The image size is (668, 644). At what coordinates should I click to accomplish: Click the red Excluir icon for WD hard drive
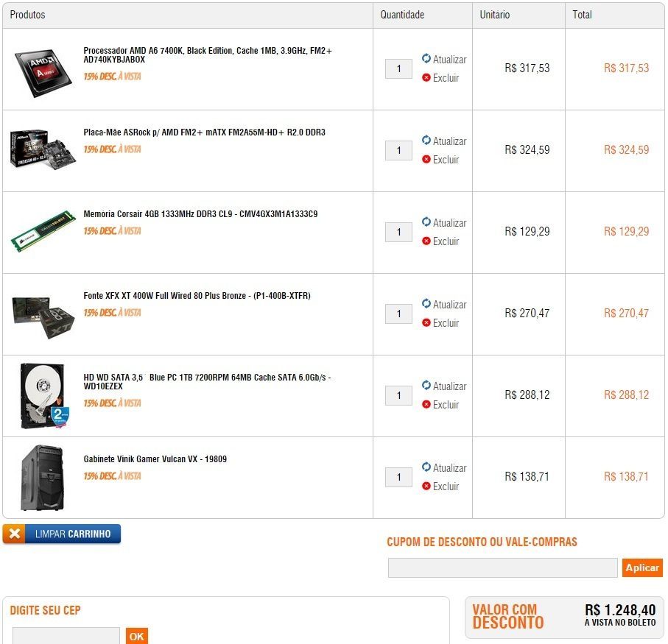pyautogui.click(x=426, y=404)
